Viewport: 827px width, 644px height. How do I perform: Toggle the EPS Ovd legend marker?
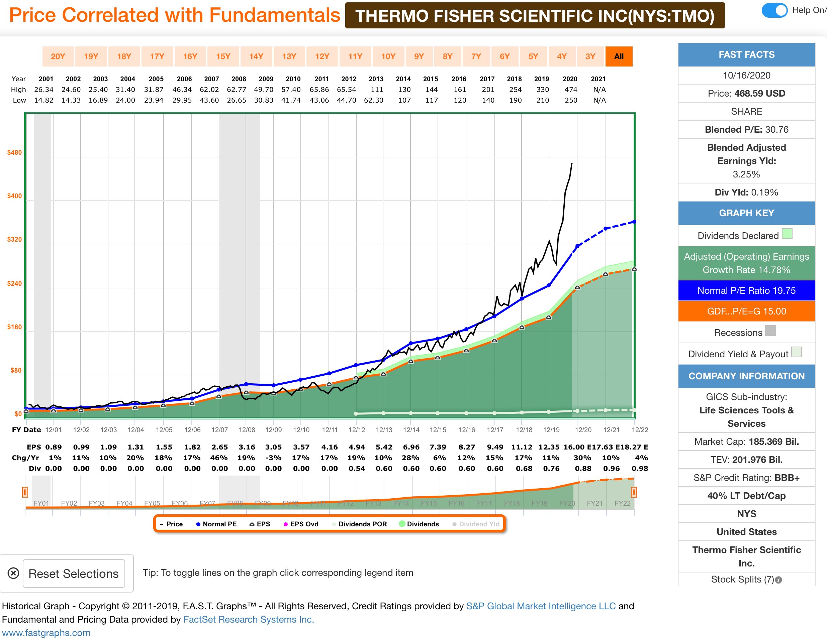301,524
